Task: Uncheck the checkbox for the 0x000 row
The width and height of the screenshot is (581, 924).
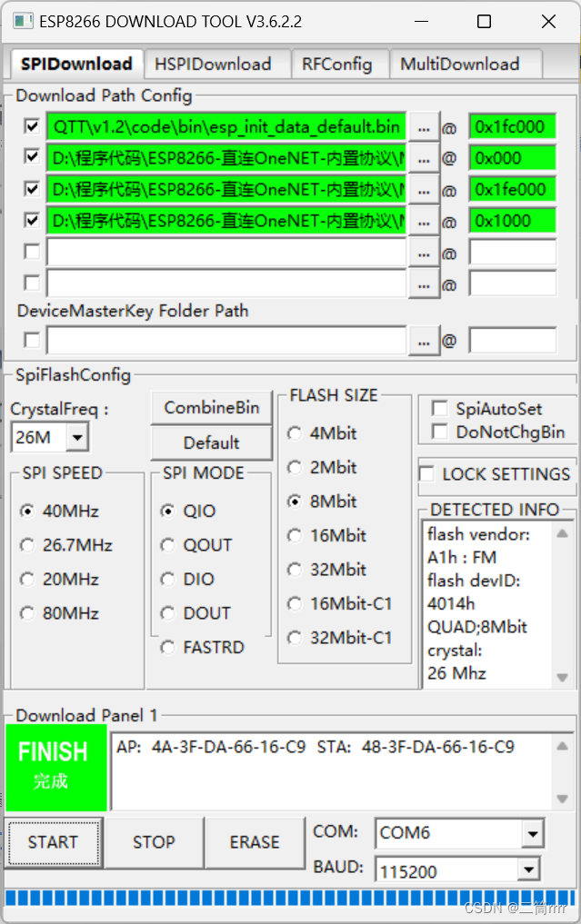Action: tap(32, 157)
